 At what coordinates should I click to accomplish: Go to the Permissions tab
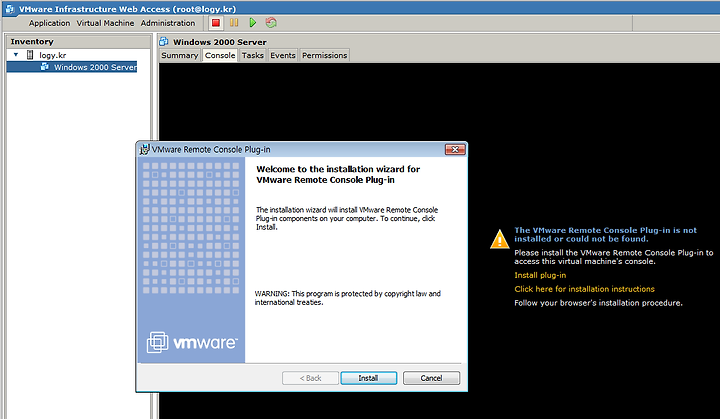tap(325, 55)
